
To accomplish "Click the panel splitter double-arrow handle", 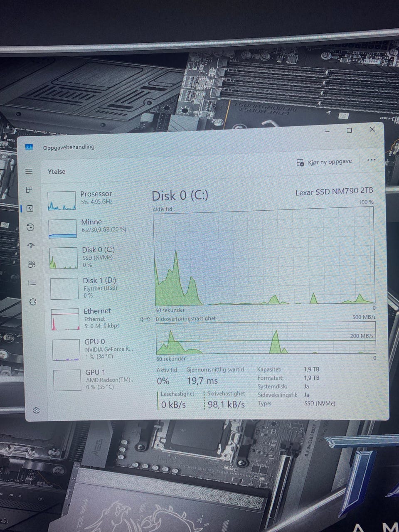I will (145, 319).
